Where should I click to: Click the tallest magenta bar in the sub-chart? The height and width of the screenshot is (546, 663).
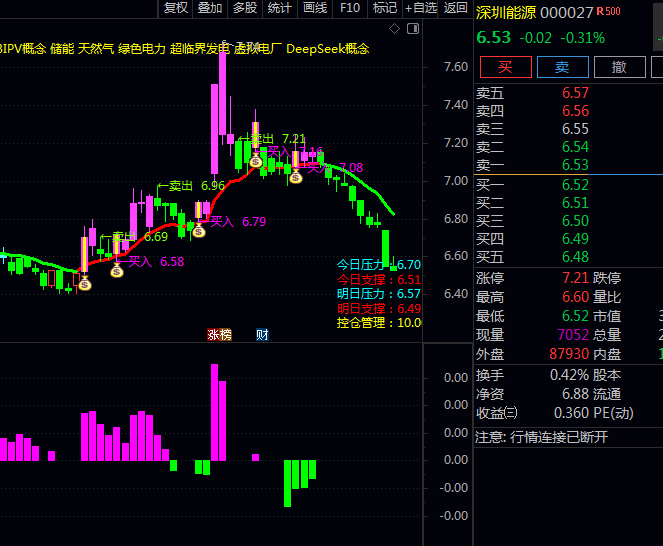[214, 412]
